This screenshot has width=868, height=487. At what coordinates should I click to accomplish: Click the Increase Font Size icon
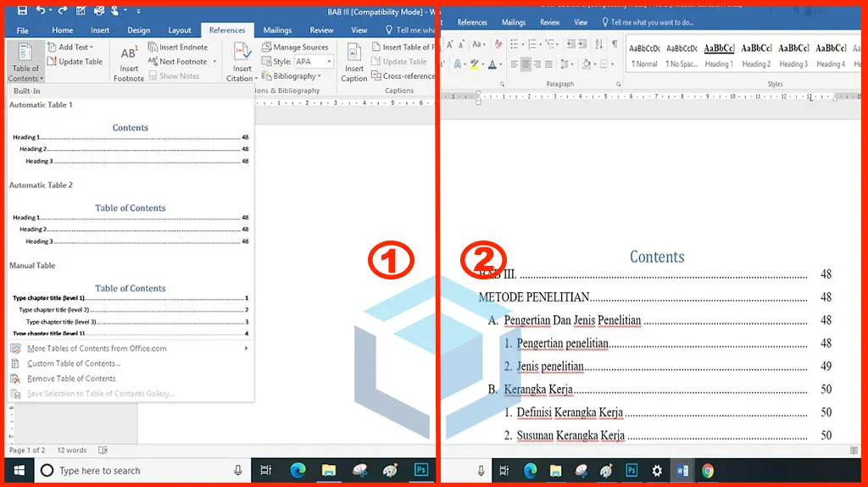[449, 44]
